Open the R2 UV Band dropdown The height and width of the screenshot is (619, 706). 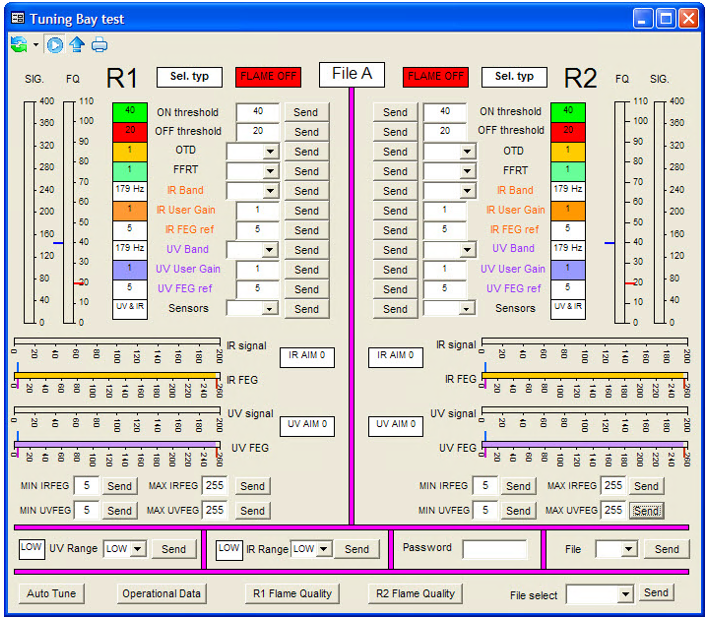click(467, 250)
